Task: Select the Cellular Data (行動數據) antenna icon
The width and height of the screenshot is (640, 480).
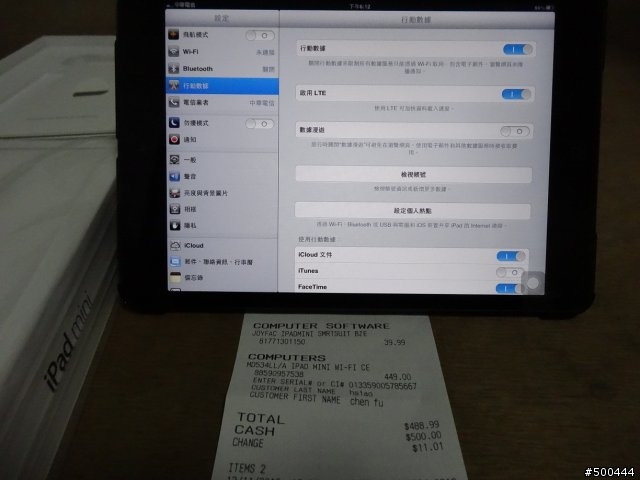Action: pyautogui.click(x=174, y=86)
